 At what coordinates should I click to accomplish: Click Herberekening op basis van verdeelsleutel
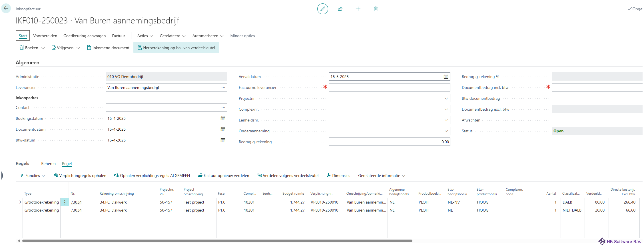[x=176, y=48]
